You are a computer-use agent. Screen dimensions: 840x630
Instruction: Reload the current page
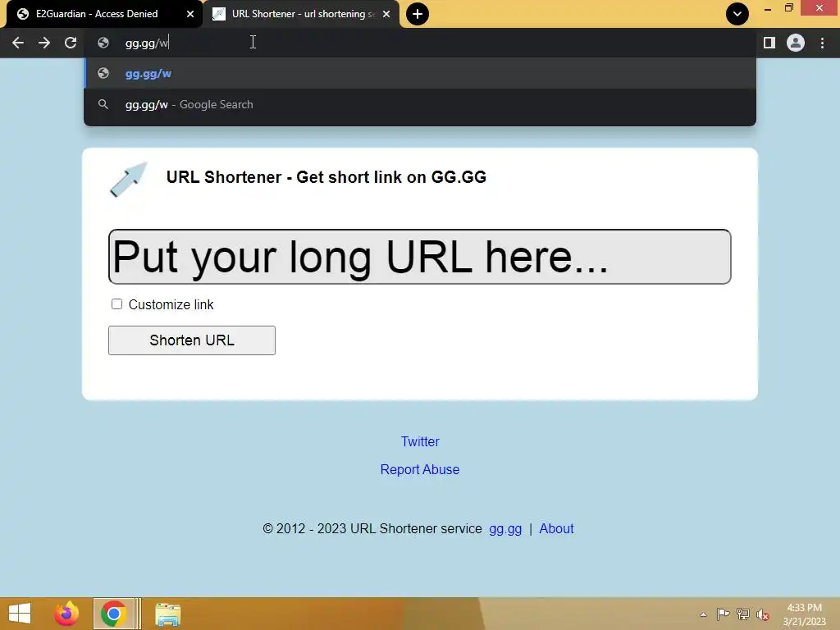71,43
